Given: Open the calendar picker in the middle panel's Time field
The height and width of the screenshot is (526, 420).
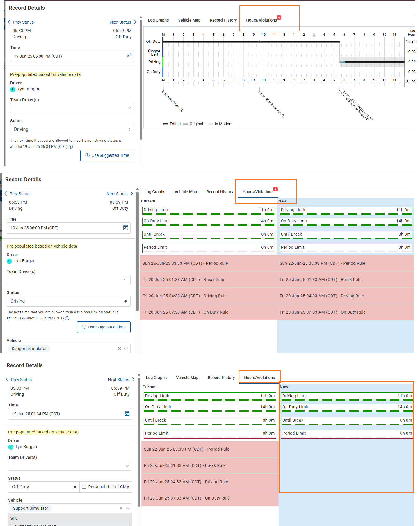Looking at the screenshot, I should click(x=126, y=228).
